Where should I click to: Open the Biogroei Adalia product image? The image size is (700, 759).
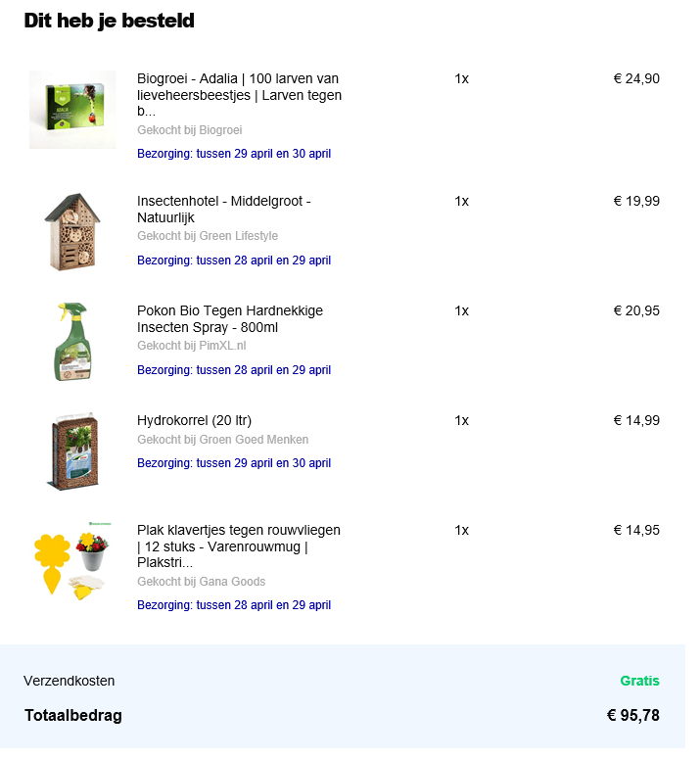point(72,110)
